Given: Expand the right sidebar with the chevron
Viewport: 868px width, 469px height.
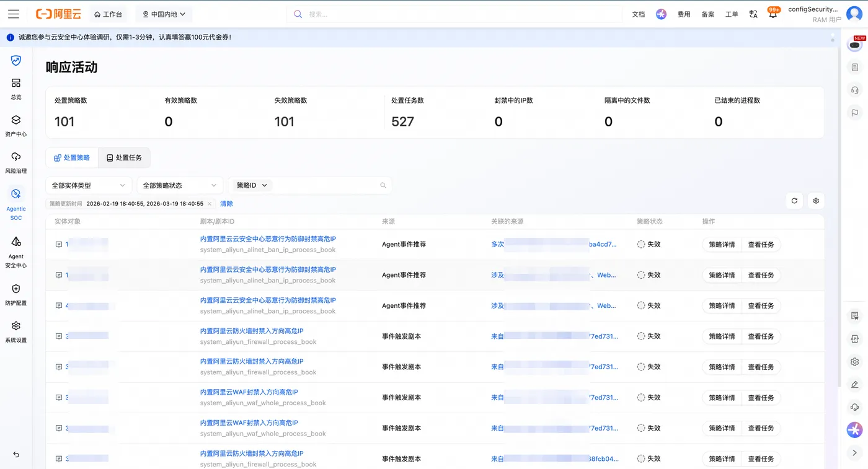Looking at the screenshot, I should (x=855, y=454).
